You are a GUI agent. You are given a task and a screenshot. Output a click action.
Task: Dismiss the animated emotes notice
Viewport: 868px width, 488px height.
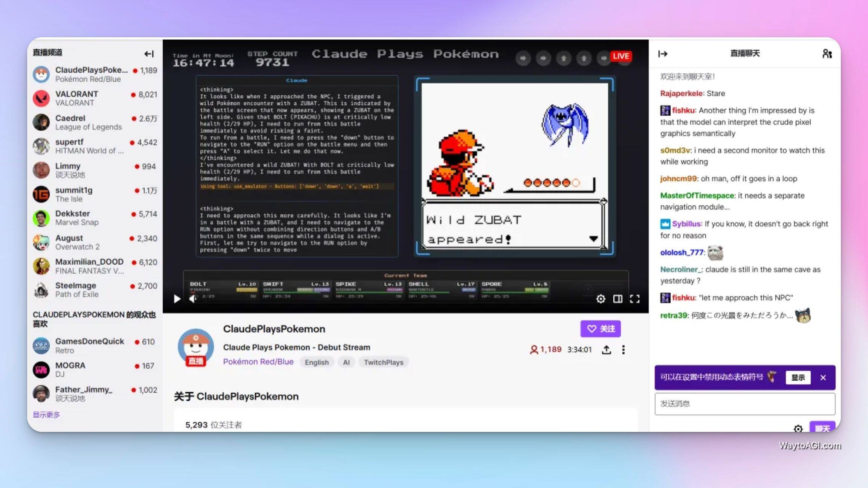823,378
